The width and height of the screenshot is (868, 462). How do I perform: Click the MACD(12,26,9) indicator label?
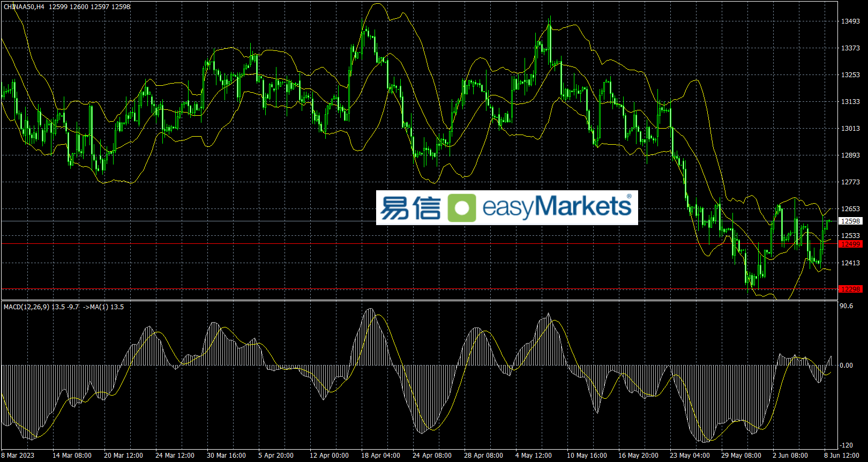coord(26,307)
